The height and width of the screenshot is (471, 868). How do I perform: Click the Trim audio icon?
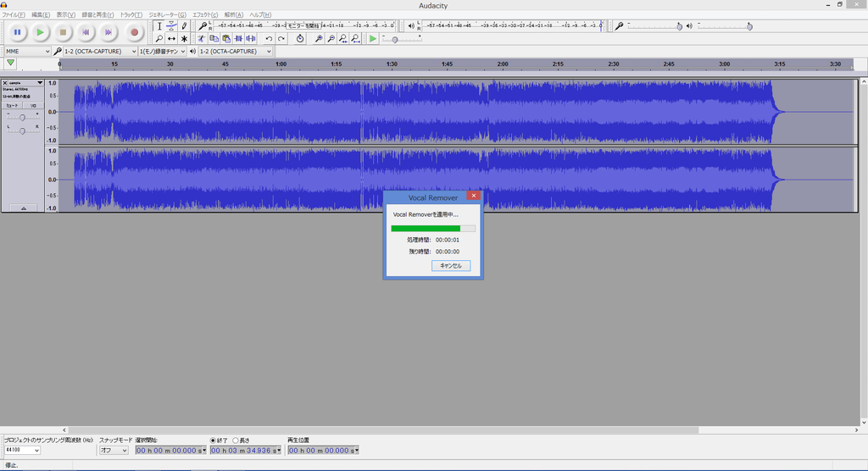238,39
